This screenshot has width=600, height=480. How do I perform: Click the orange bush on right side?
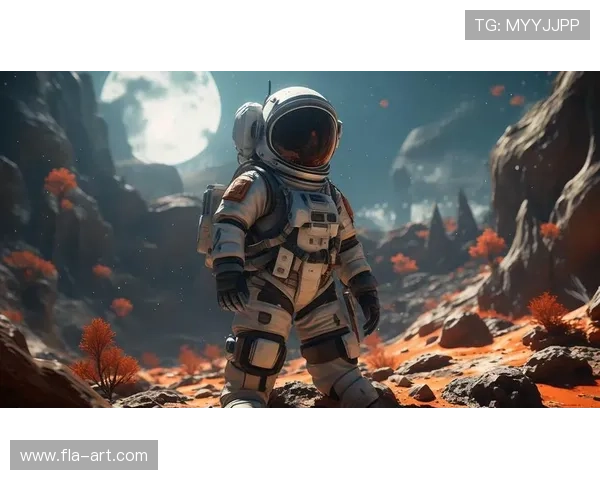[x=549, y=312]
